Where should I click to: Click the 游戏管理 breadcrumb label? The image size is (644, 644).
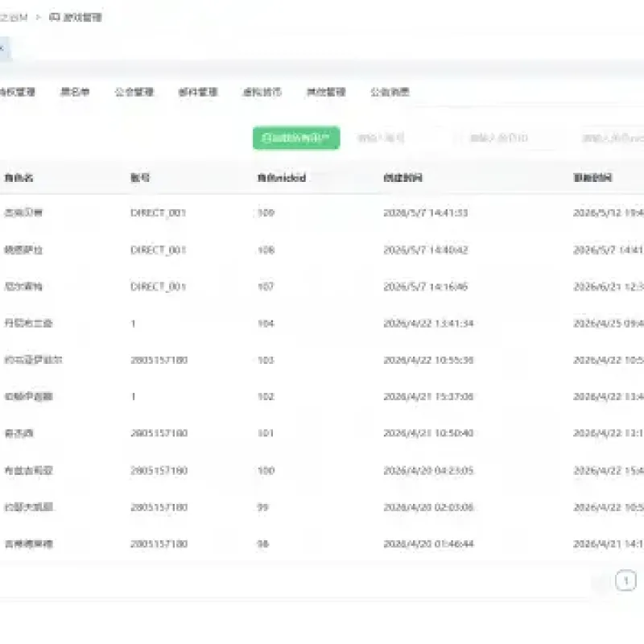point(83,17)
